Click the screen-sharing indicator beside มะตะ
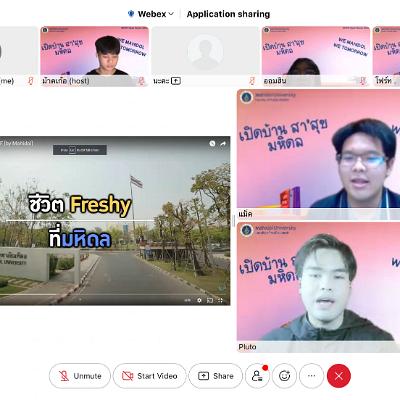The image size is (400, 400). (176, 81)
